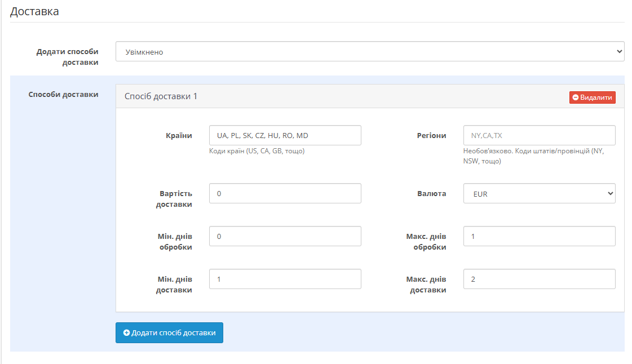Focus the Макс. днів обробки field
Image resolution: width=632 pixels, height=364 pixels.
539,236
